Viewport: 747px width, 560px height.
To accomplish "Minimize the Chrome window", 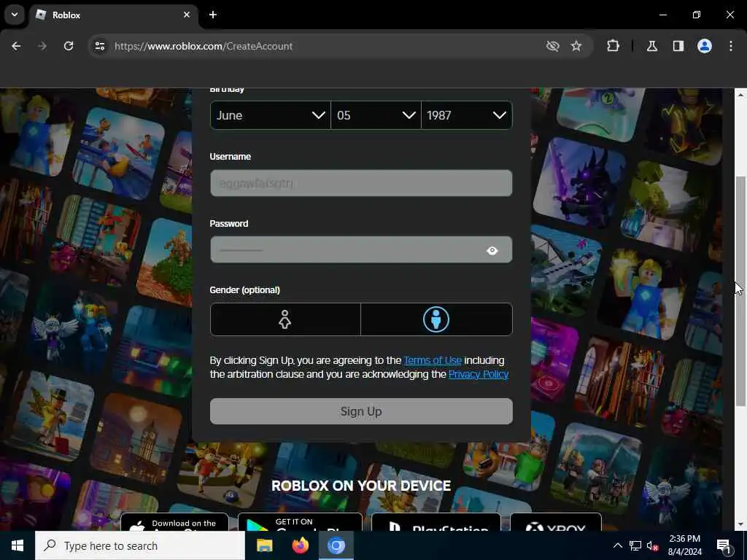I will pos(662,15).
